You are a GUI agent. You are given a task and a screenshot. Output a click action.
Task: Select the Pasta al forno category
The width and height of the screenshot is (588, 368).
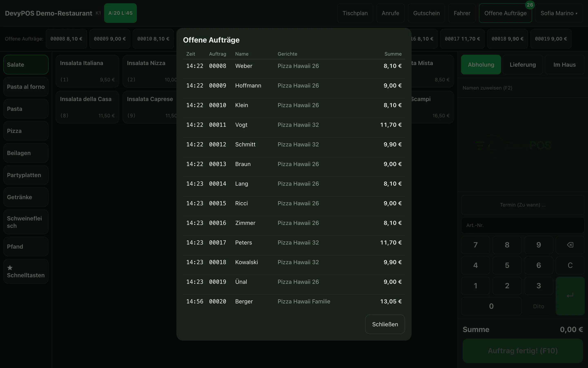click(x=26, y=87)
